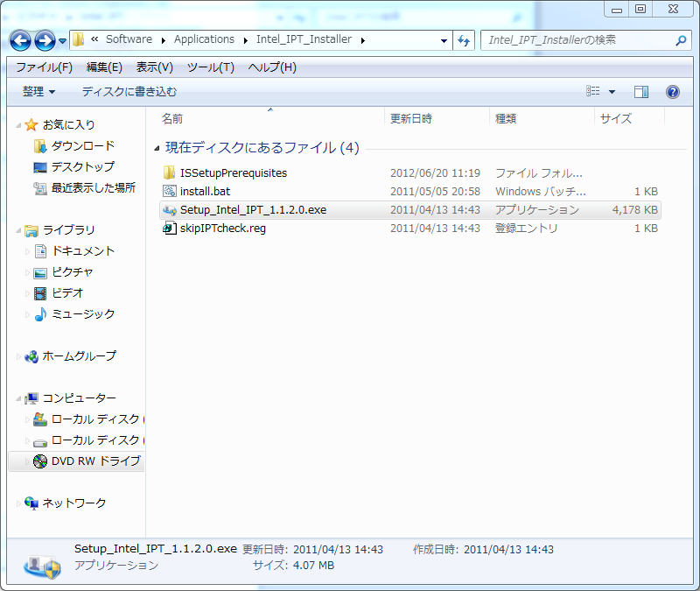Viewport: 700px width, 591px height.
Task: Expand ネットワーク tree node
Action: (x=18, y=503)
